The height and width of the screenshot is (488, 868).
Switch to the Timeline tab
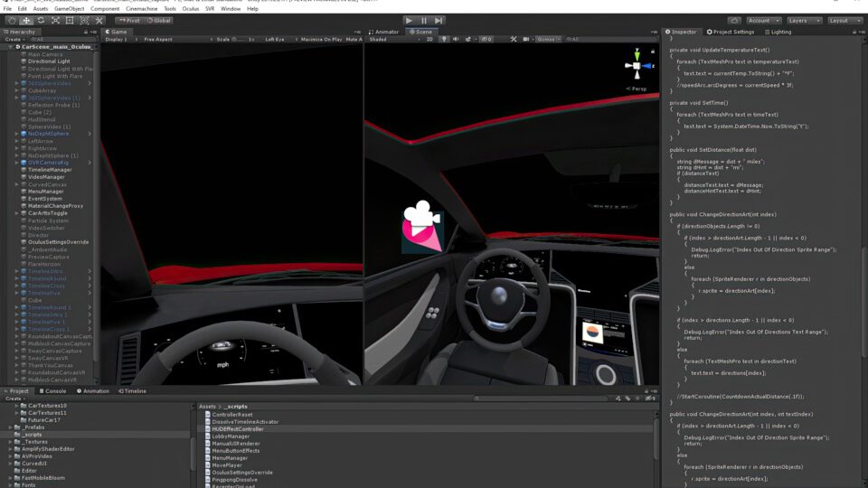coord(133,390)
